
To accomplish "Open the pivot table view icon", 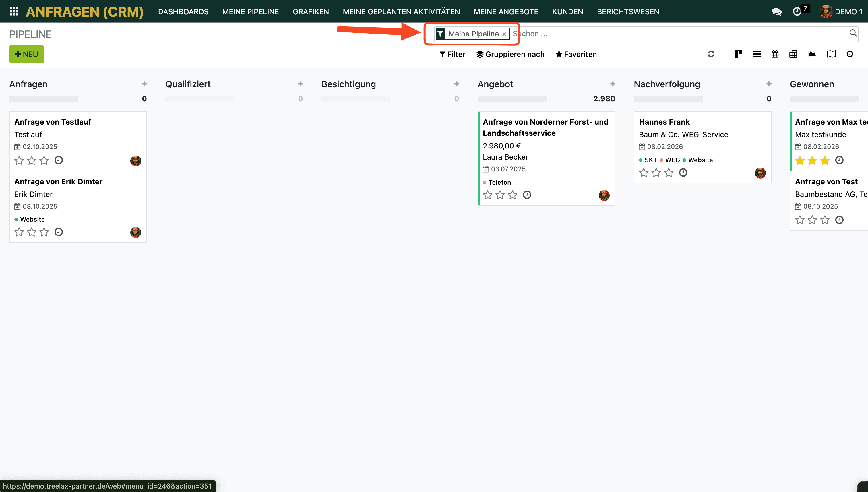I will [x=793, y=54].
